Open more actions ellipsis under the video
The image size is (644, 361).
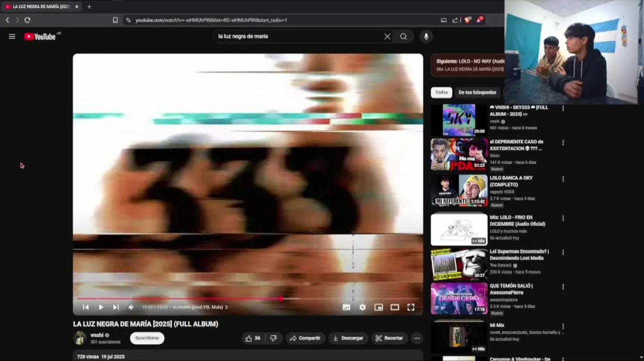click(x=417, y=338)
